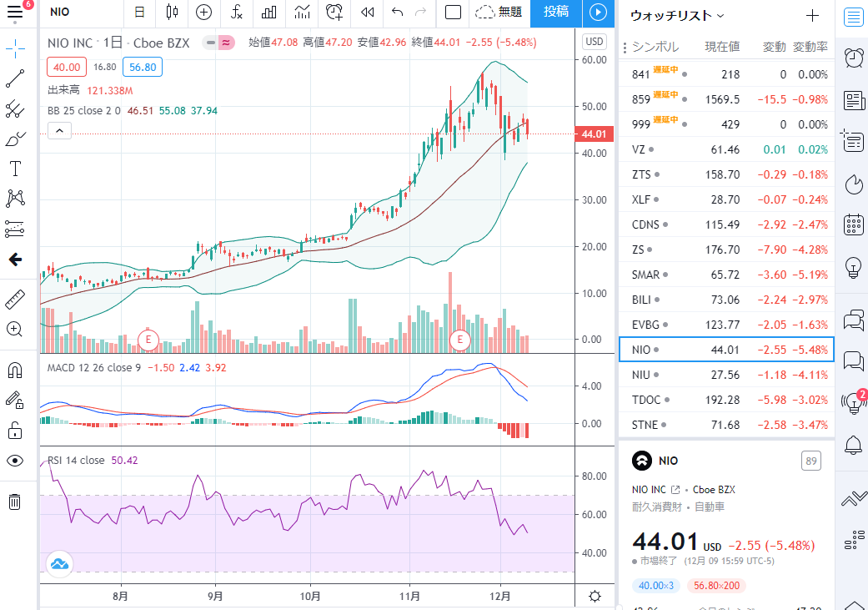
Task: Toggle hide all drawings eye icon
Action: [15, 461]
